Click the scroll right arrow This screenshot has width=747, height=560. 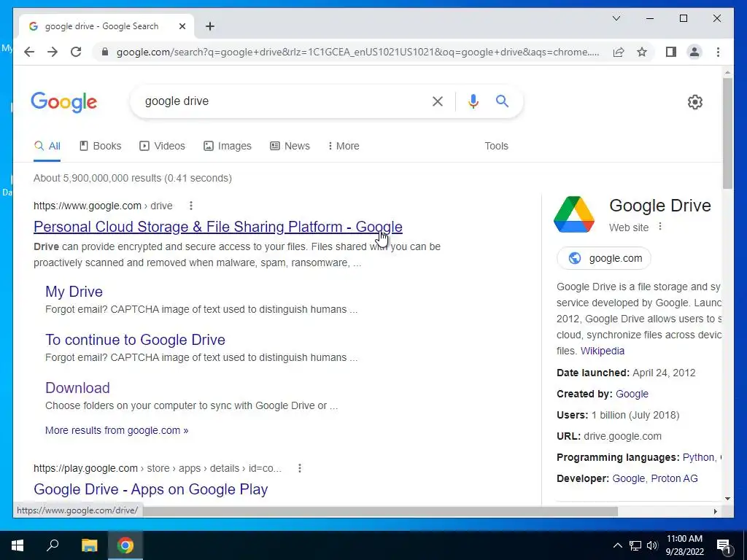coord(715,511)
